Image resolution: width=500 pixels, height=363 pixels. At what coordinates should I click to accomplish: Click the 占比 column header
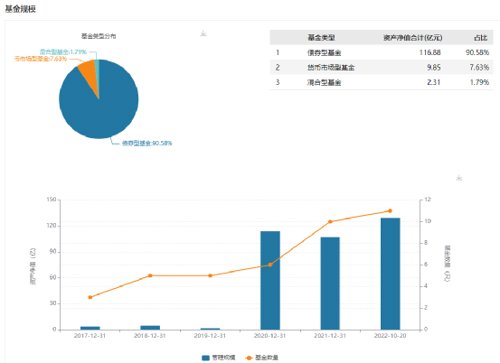(x=480, y=38)
